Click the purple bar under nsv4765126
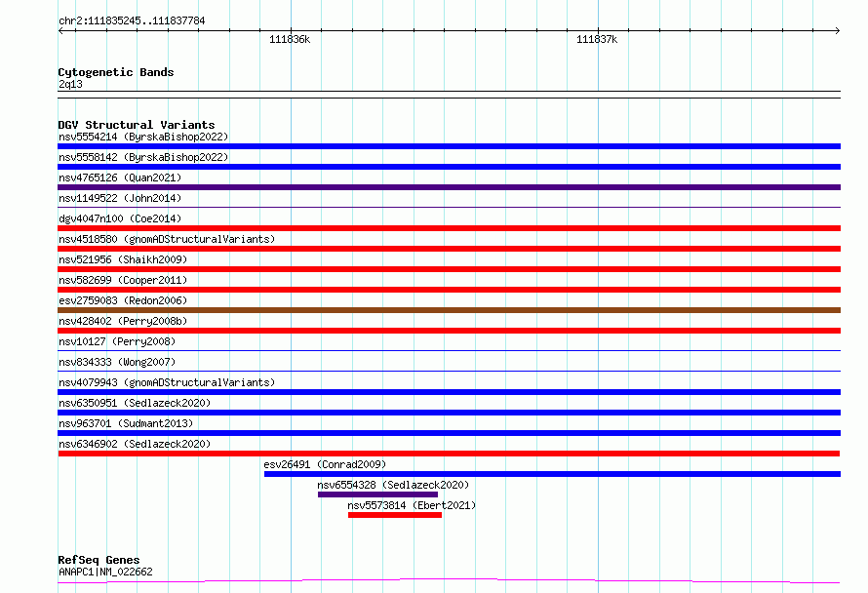 (449, 187)
